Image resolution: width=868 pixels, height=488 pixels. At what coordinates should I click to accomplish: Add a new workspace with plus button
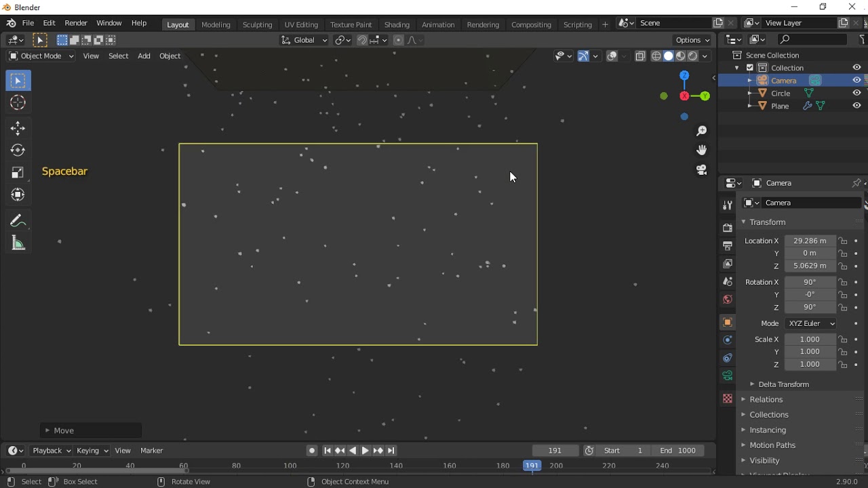point(606,24)
